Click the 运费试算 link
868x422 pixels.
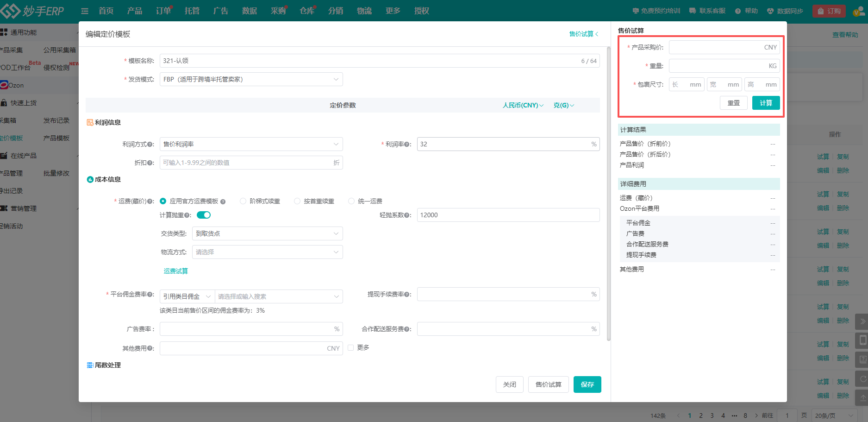pyautogui.click(x=176, y=271)
